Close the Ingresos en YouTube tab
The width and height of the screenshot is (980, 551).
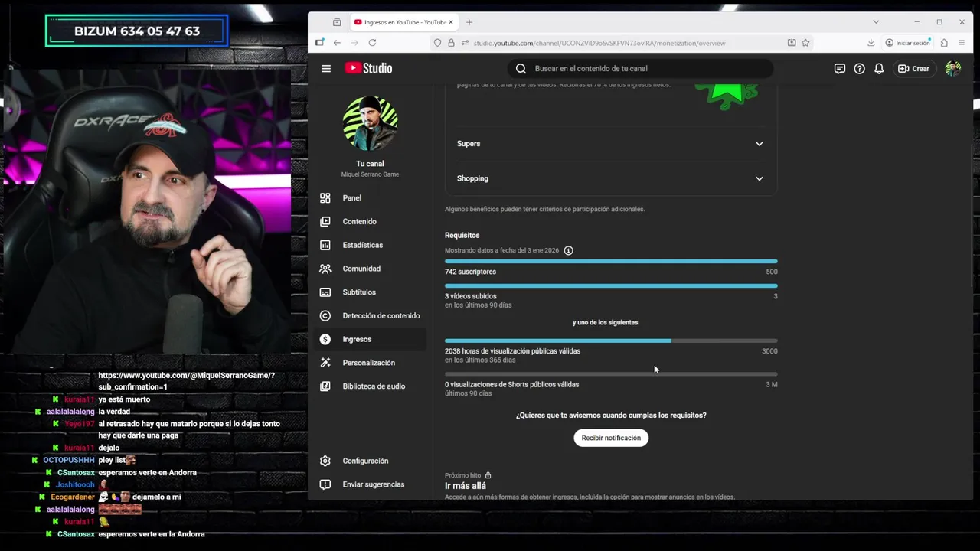click(x=451, y=22)
